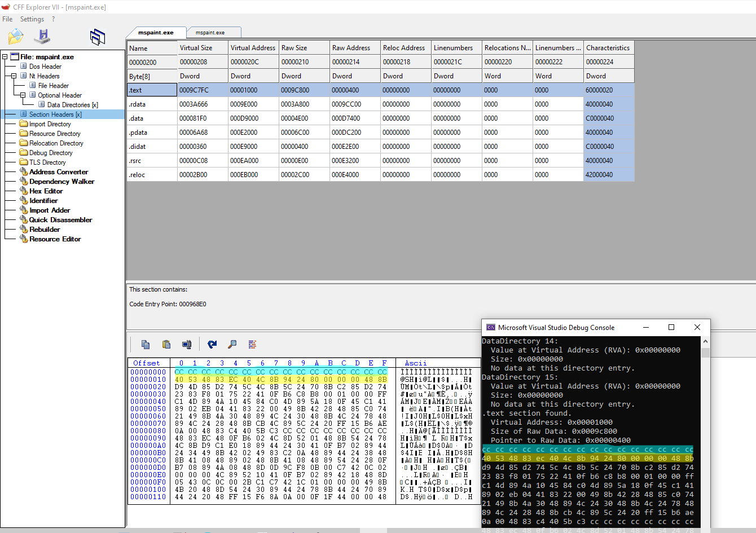Select the .pdata section row

[381, 132]
